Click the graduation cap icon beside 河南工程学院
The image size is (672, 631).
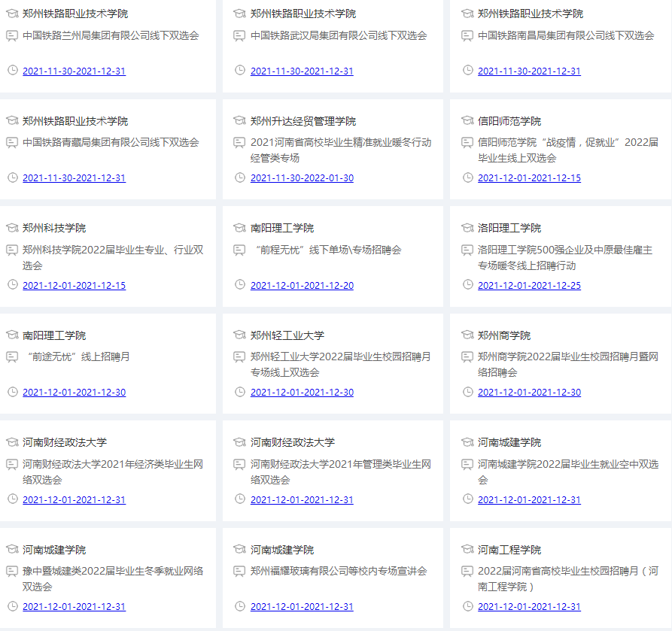[467, 549]
